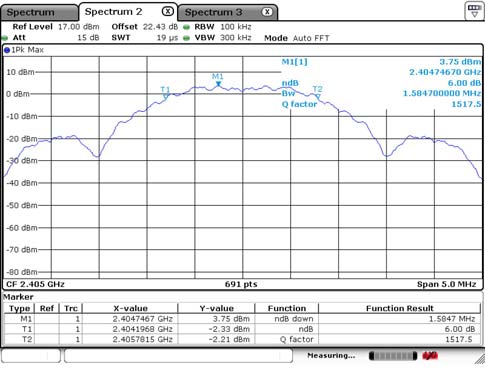Click the Att value 15 dB
This screenshot has height=377, width=485.
88,38
